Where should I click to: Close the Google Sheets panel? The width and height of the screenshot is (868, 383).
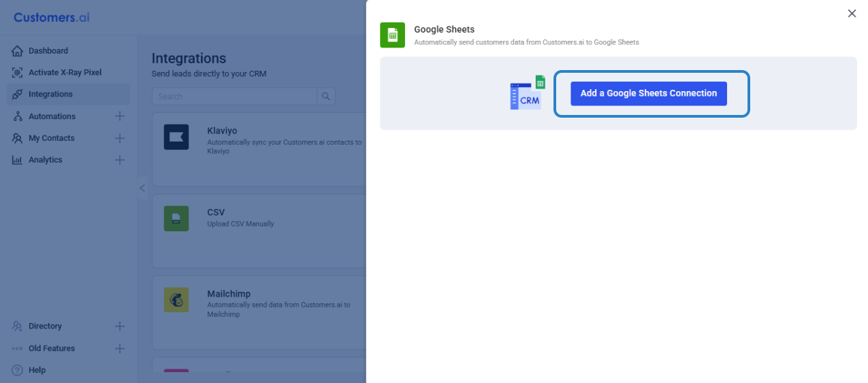(852, 14)
